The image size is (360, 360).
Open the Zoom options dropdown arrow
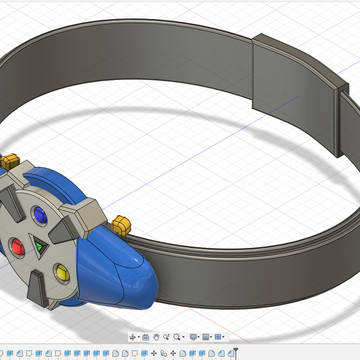(183, 337)
